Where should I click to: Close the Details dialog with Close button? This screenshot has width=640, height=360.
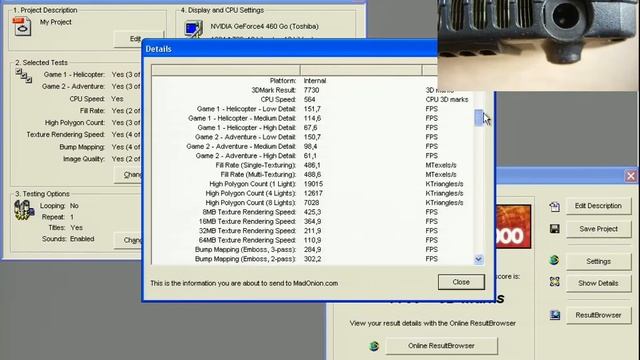461,282
